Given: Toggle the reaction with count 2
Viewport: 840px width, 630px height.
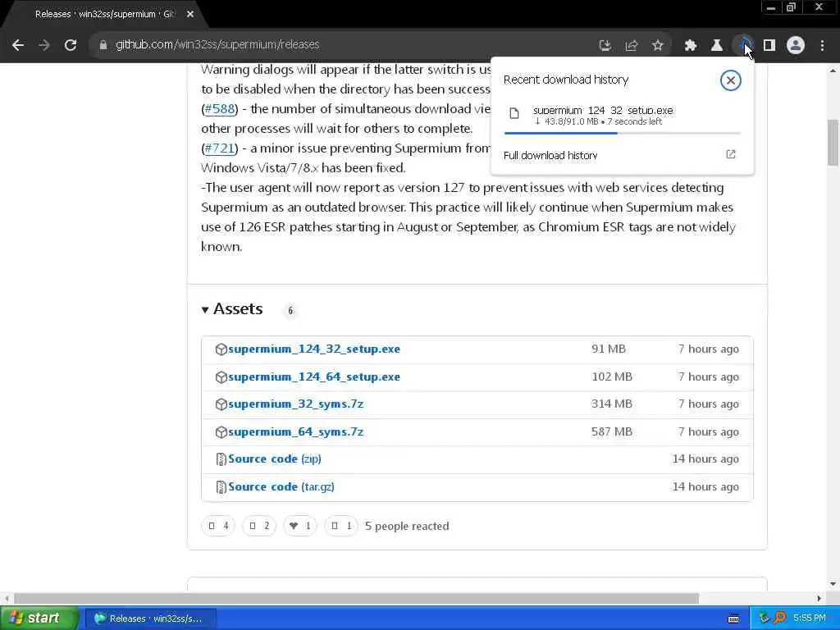Looking at the screenshot, I should [258, 526].
